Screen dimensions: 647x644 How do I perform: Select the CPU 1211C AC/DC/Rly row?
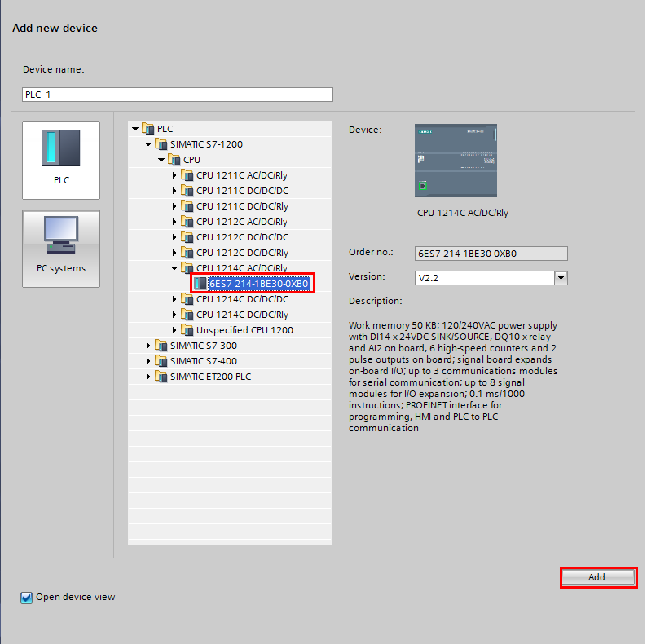[230, 175]
